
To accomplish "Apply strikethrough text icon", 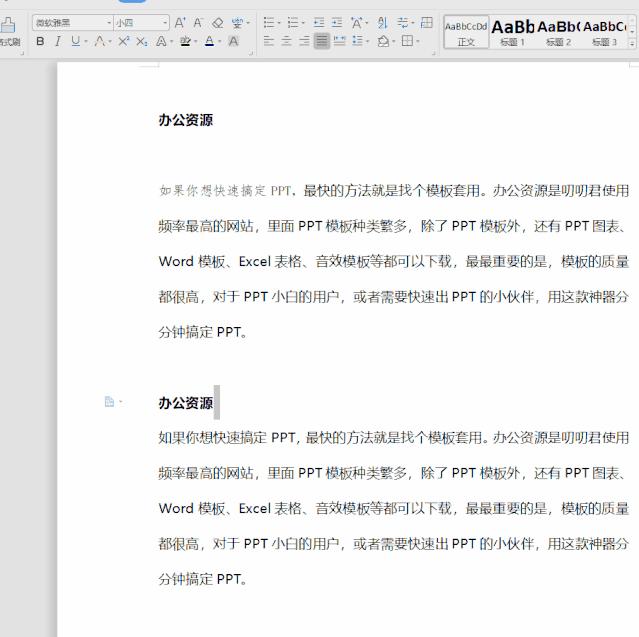I will point(99,41).
